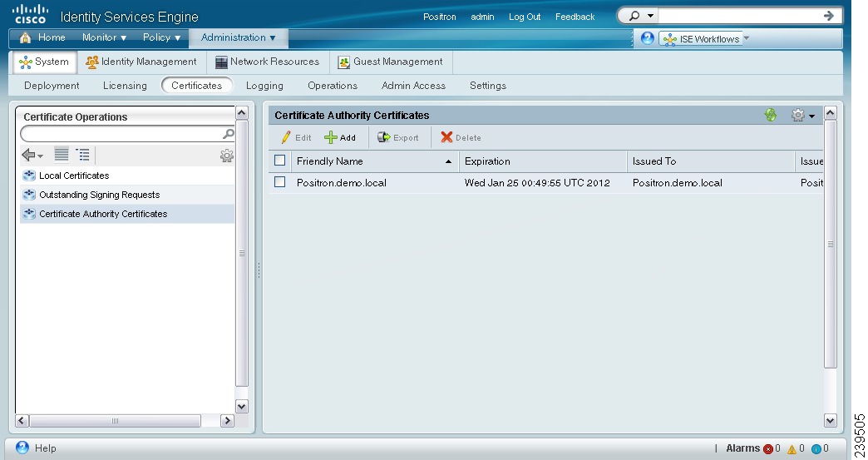The width and height of the screenshot is (868, 460).
Task: Select Certificate Authority Certificates tree item
Action: pyautogui.click(x=103, y=214)
